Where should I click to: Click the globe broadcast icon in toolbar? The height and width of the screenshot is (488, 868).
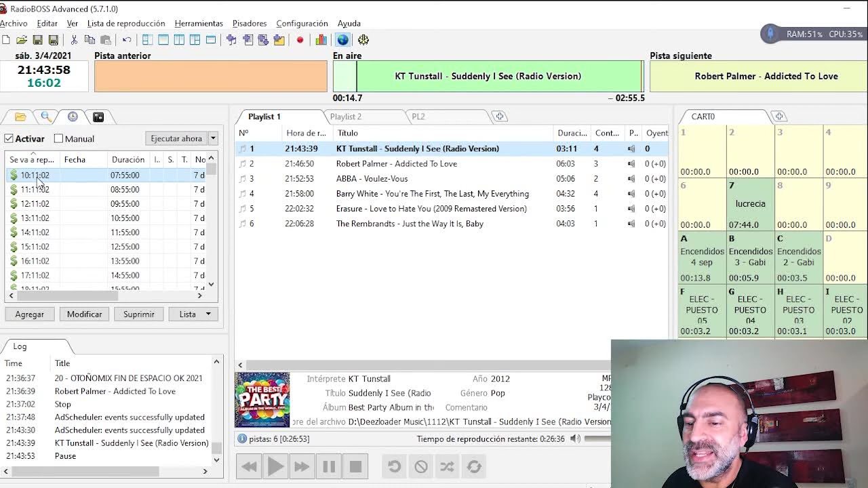point(342,40)
